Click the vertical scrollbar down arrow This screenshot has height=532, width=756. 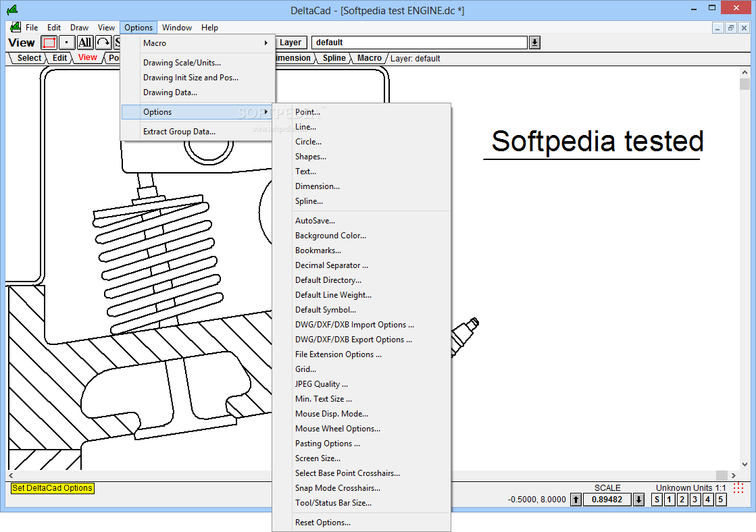click(745, 464)
